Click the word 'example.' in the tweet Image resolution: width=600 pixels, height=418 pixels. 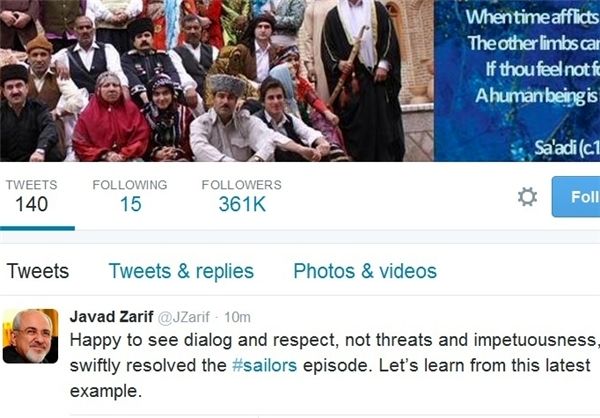106,391
